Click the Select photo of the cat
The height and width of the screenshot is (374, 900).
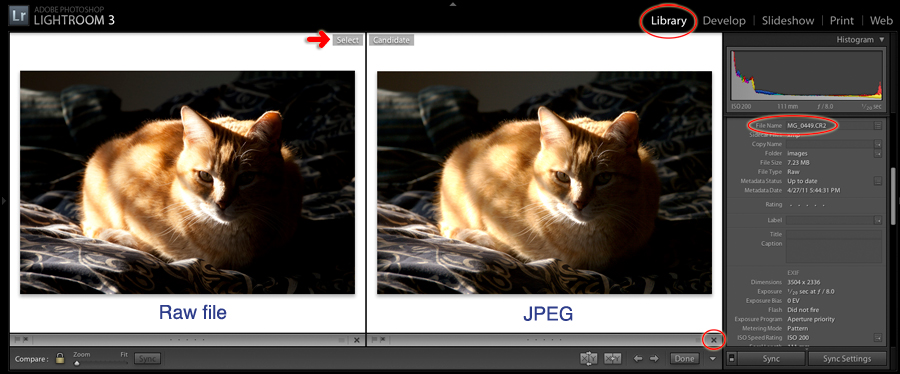pos(188,182)
